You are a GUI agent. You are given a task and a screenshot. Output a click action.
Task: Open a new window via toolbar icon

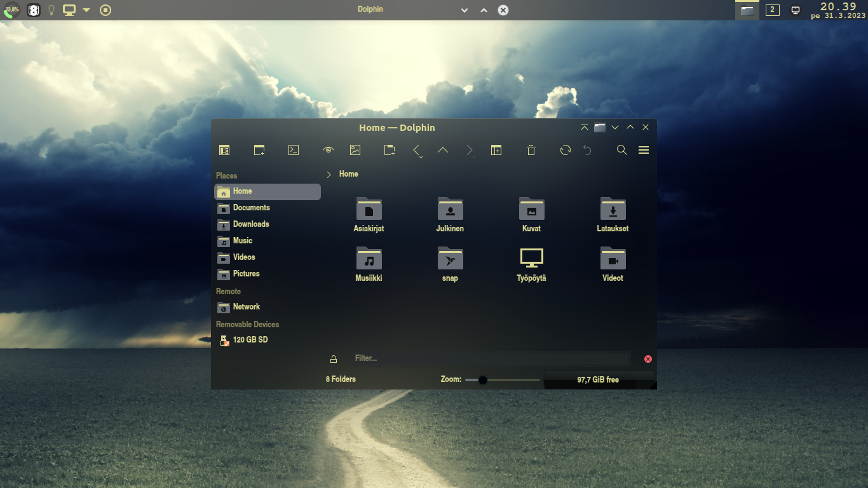coord(259,150)
